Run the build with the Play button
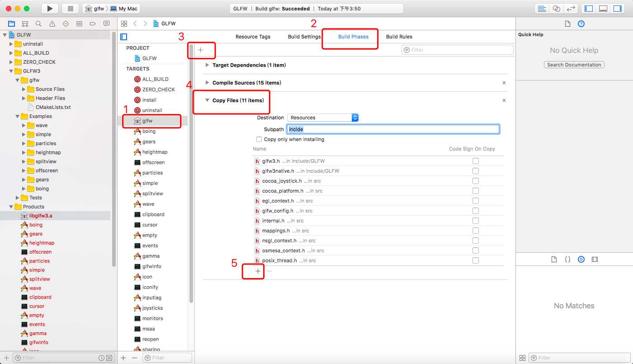Screen dimensions: 633x364 click(50, 9)
